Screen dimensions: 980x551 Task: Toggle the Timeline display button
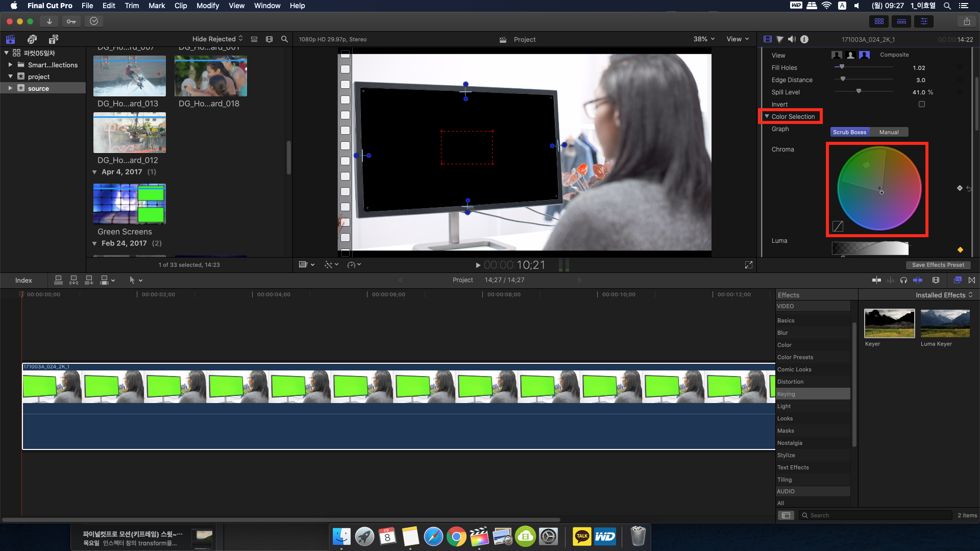901,21
